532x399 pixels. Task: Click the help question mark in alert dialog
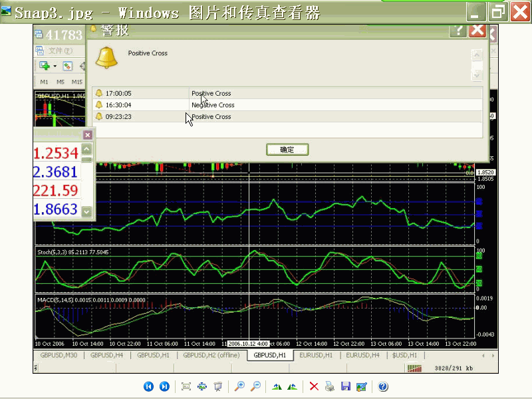coord(458,31)
